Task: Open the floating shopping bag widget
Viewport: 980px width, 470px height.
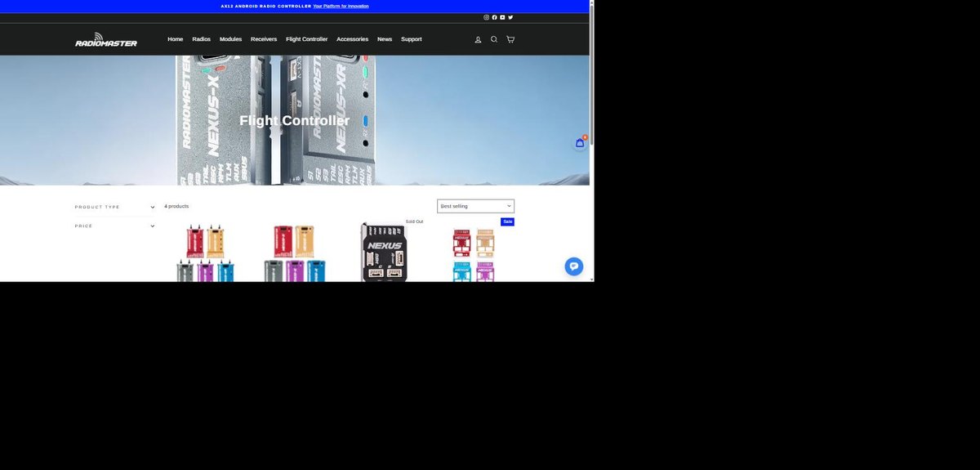Action: [x=580, y=143]
